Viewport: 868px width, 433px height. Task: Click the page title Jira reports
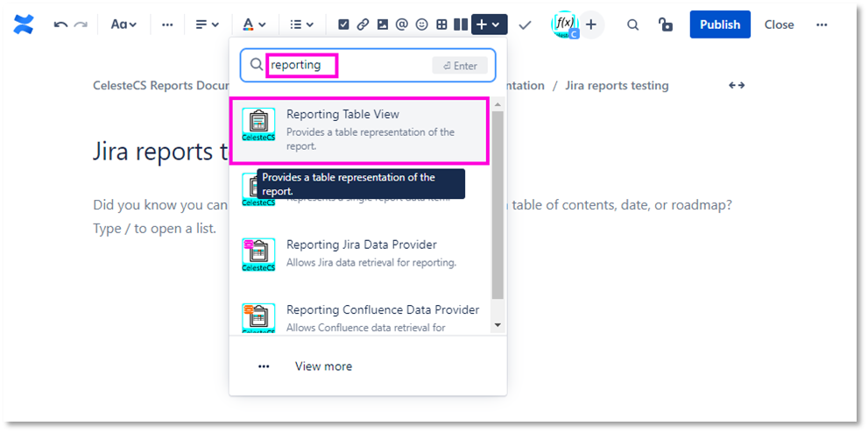pos(160,152)
